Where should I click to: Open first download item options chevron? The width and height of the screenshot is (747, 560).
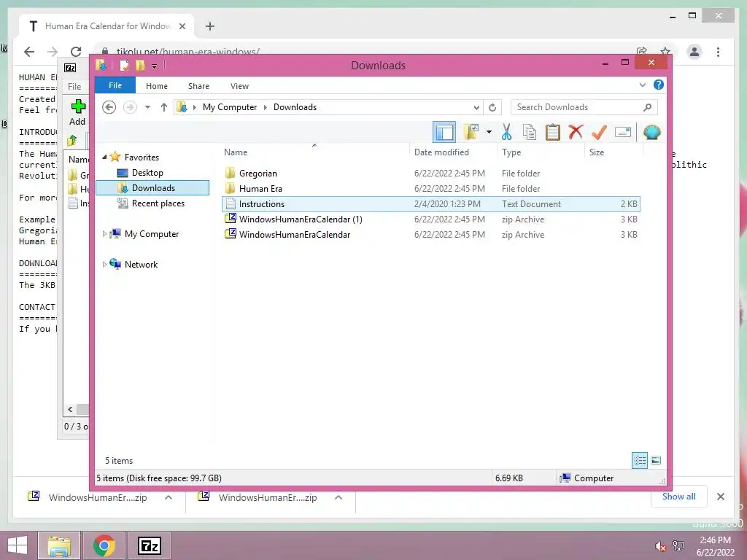169,497
